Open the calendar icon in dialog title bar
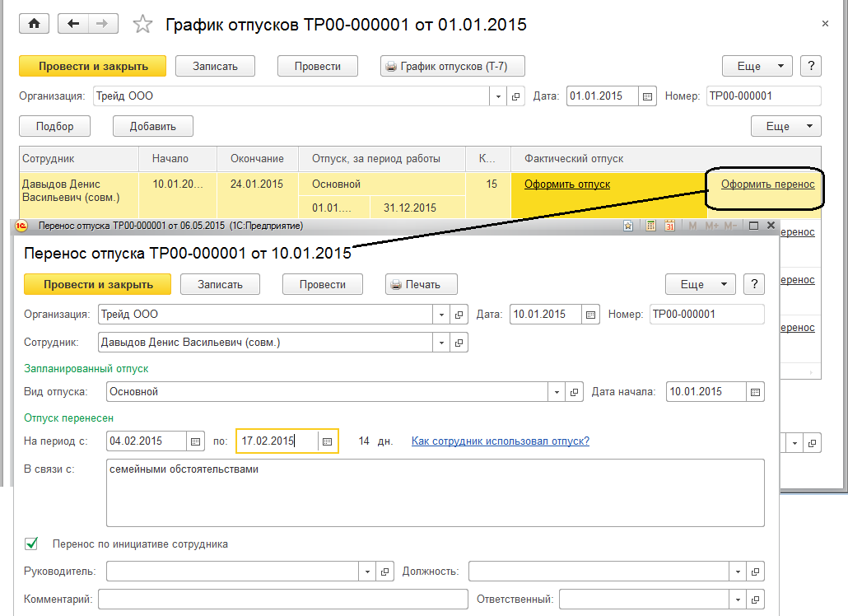 point(669,225)
